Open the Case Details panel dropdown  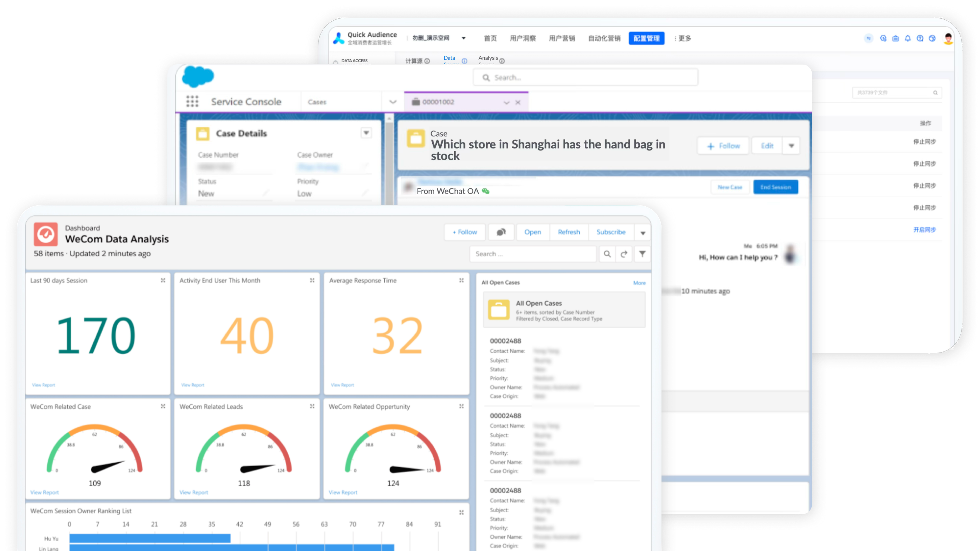point(366,133)
